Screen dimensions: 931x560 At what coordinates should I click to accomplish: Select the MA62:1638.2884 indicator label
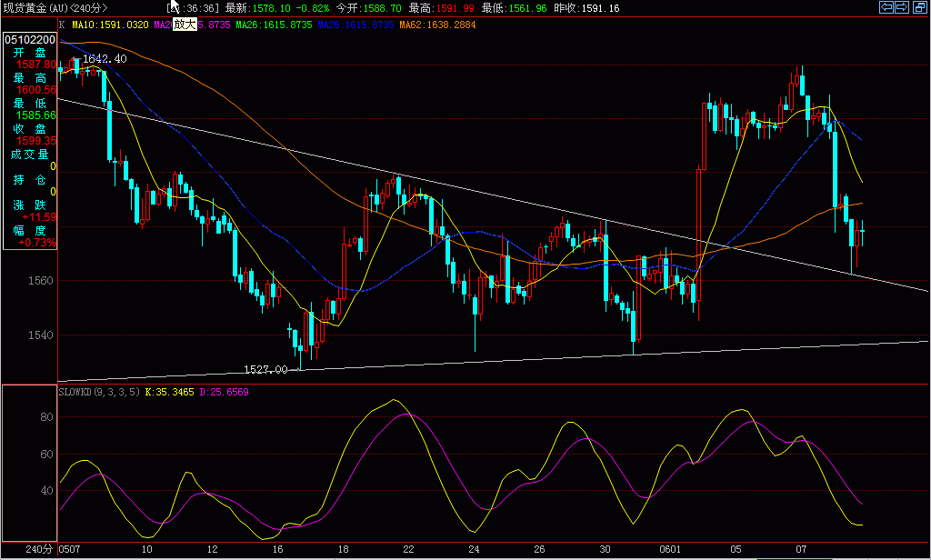click(437, 25)
